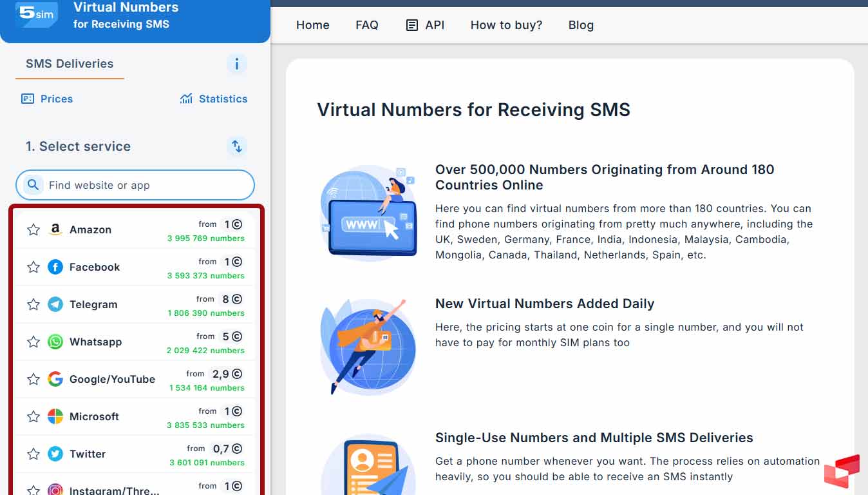This screenshot has width=868, height=495.
Task: View the Statistics link
Action: (214, 99)
